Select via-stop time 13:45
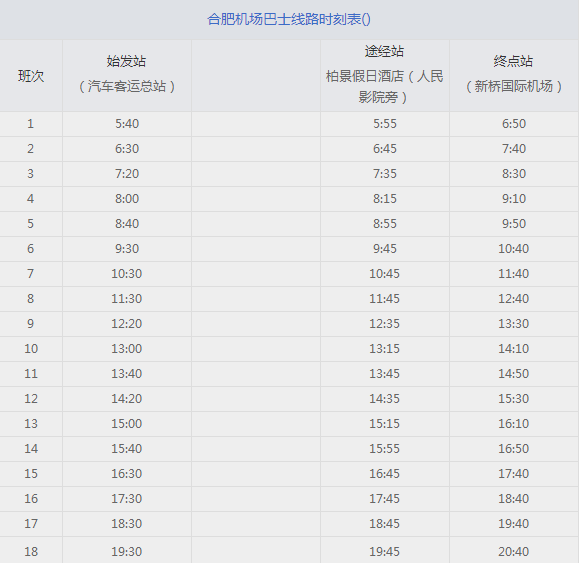Viewport: 582px width, 565px height. coord(384,374)
